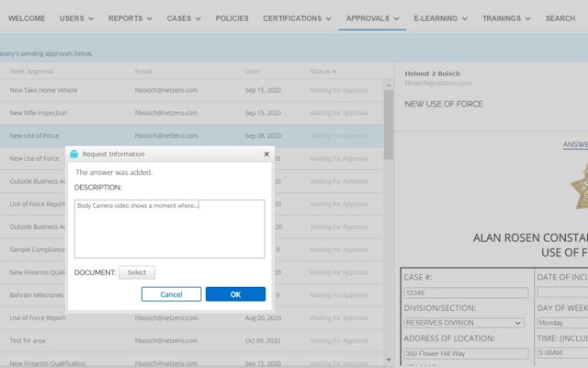Expand the Reports menu
Image resolution: width=588 pixels, height=368 pixels.
click(x=130, y=18)
